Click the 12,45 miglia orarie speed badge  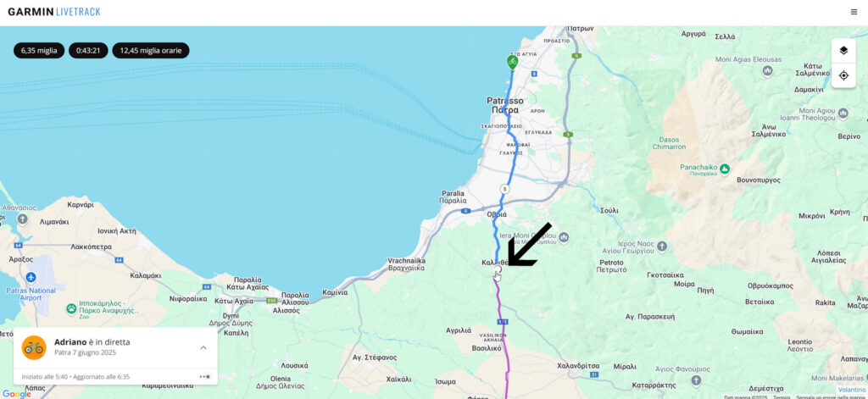151,50
